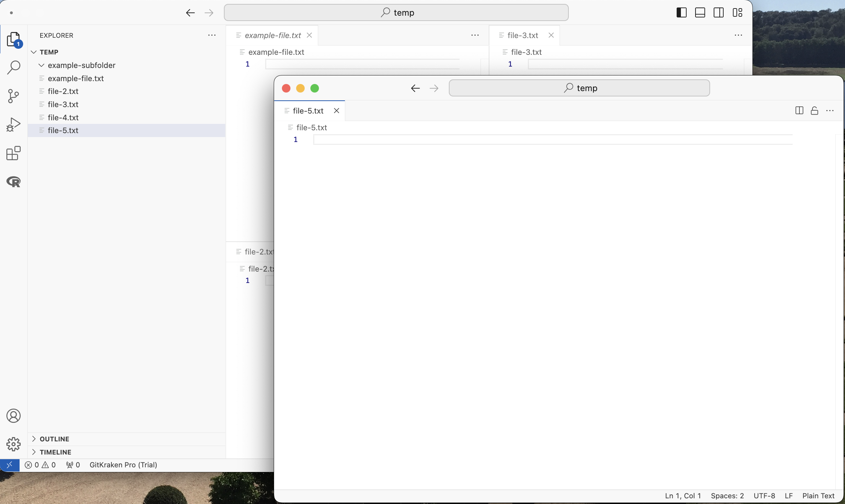This screenshot has height=504, width=845.
Task: Toggle the primary side bar visibility
Action: click(x=681, y=13)
